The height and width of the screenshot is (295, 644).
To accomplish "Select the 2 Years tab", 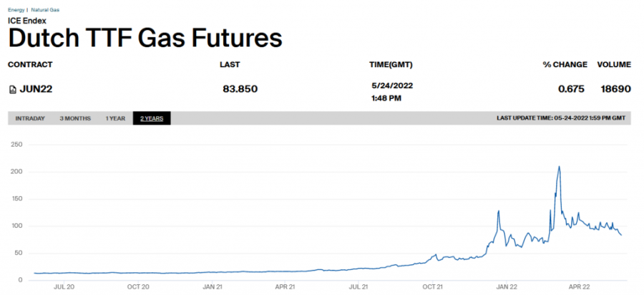I will tap(152, 118).
